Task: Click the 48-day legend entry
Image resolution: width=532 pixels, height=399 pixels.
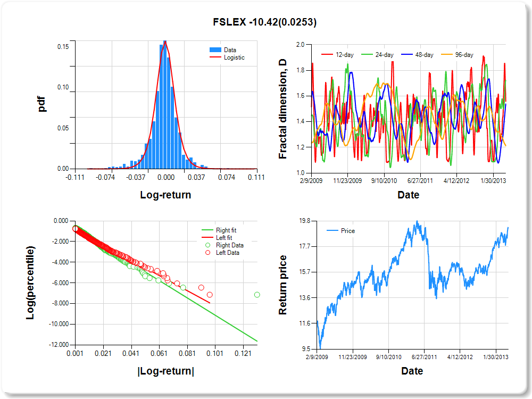Action: click(417, 55)
